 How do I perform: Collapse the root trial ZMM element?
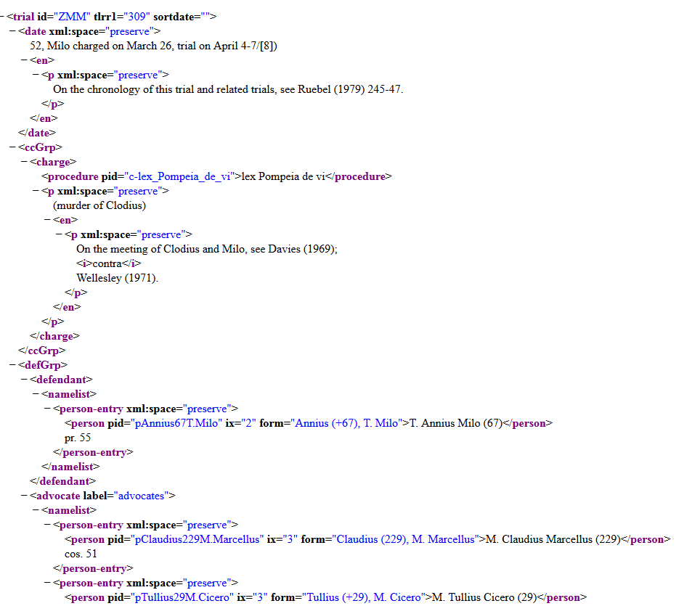pyautogui.click(x=3, y=17)
